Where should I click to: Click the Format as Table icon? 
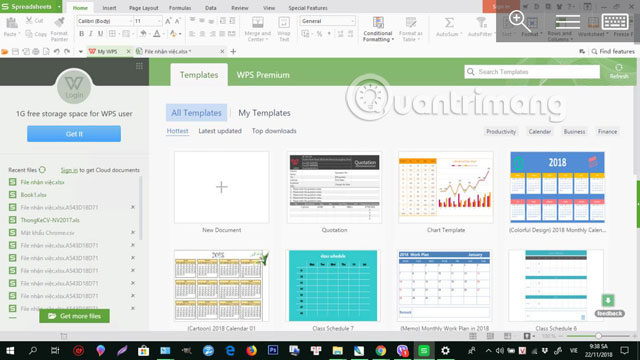411,22
